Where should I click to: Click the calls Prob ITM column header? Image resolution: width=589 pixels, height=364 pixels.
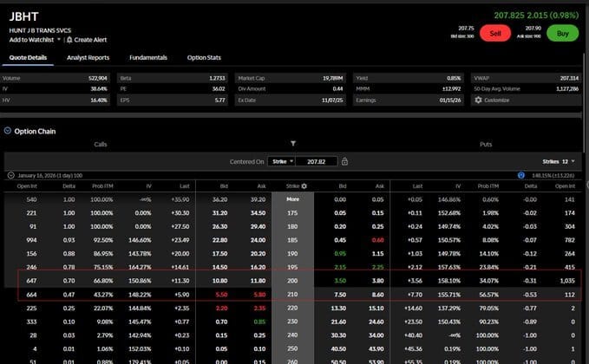click(102, 186)
